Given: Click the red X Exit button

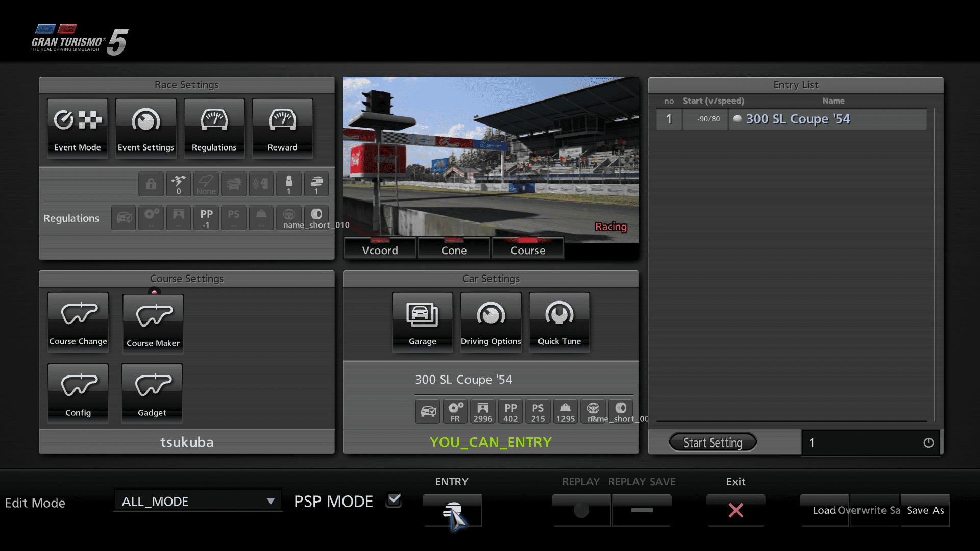Looking at the screenshot, I should click(736, 510).
